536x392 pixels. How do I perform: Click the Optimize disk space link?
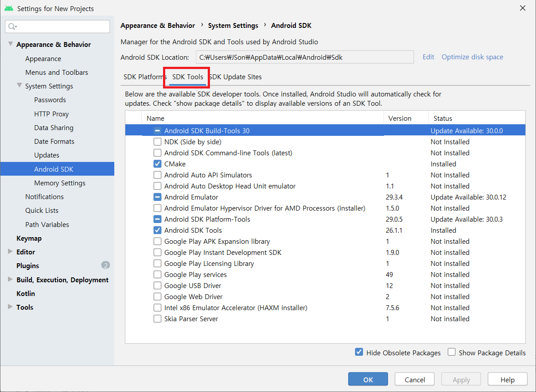(472, 57)
